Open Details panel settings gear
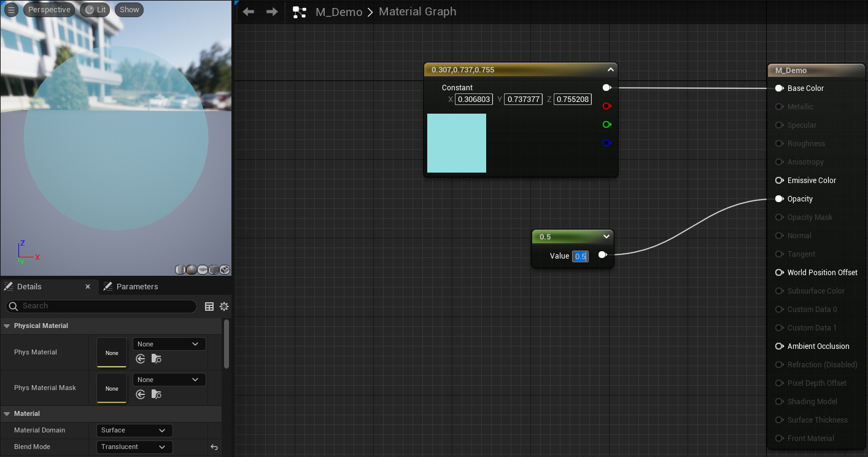This screenshot has height=457, width=868. [x=224, y=306]
